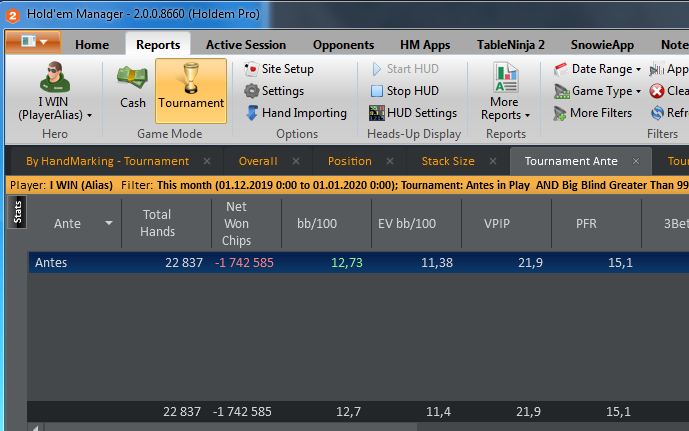This screenshot has width=689, height=431.
Task: Click the horizontal scrollbar left arrow
Action: point(36,427)
